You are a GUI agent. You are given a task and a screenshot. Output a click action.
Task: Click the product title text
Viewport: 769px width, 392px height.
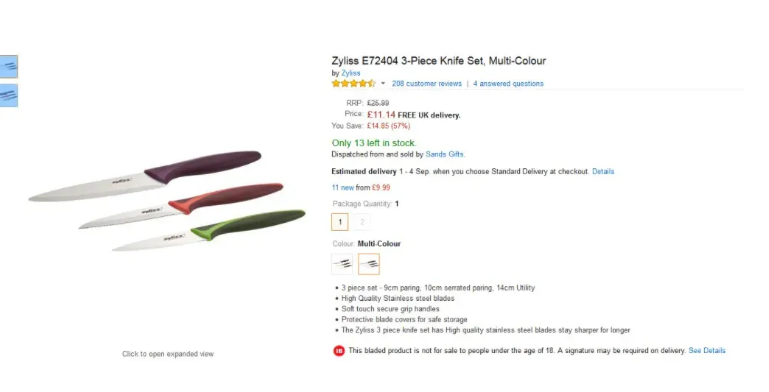438,61
